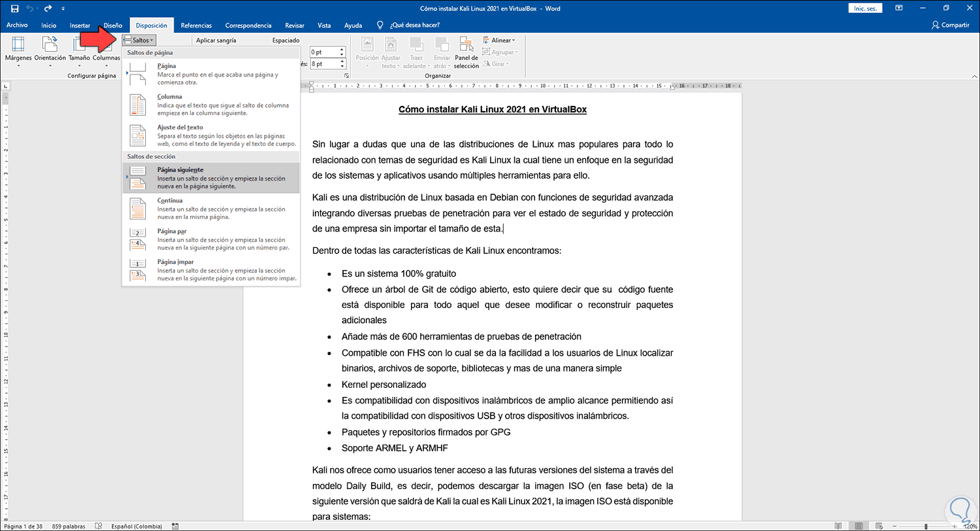Insert a Continua section break
Image resolution: width=980 pixels, height=531 pixels.
(x=210, y=209)
